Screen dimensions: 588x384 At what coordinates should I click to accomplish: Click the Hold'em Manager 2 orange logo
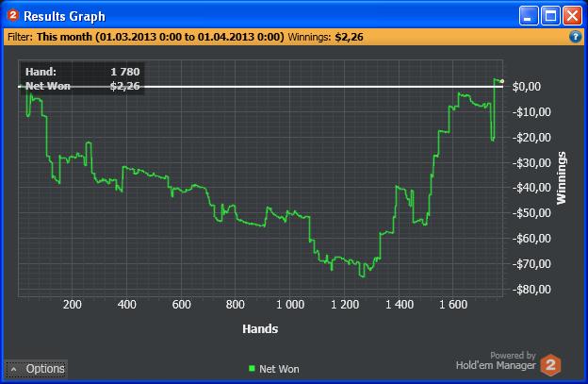pos(550,364)
